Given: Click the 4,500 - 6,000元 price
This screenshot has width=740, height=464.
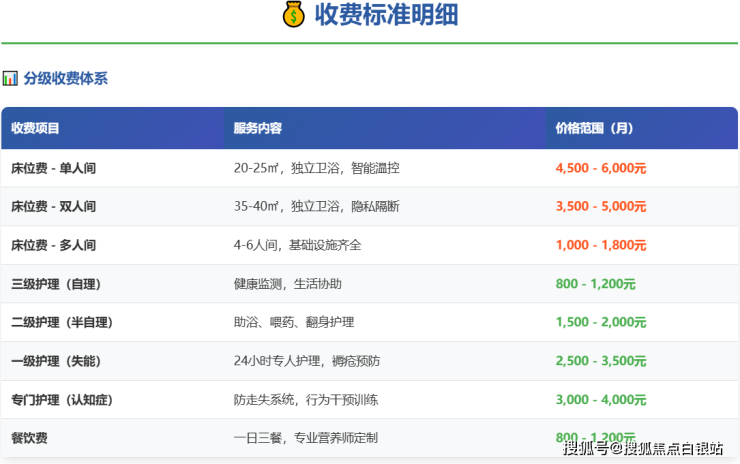Looking at the screenshot, I should [x=600, y=168].
